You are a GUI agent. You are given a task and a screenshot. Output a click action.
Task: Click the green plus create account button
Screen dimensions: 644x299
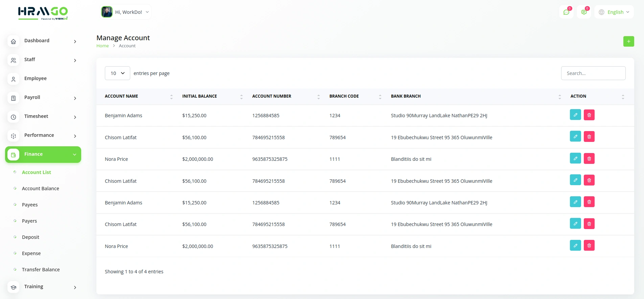628,42
